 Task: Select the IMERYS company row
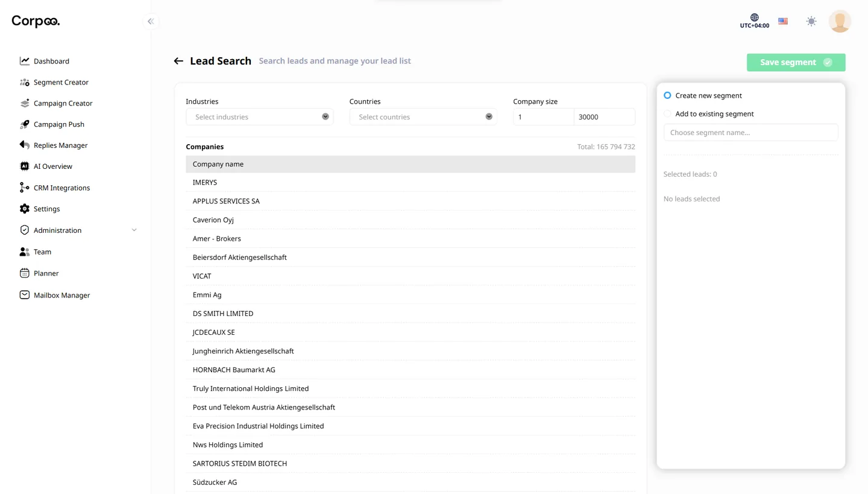(410, 182)
